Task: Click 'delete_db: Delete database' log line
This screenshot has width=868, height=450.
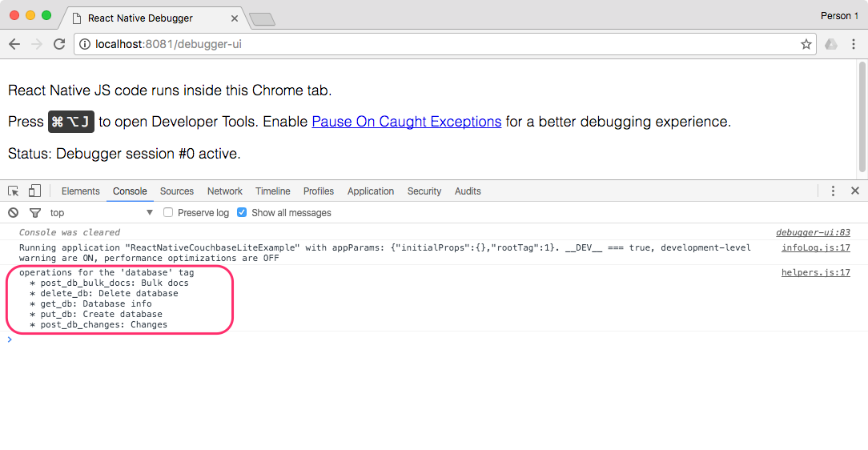Action: tap(104, 293)
